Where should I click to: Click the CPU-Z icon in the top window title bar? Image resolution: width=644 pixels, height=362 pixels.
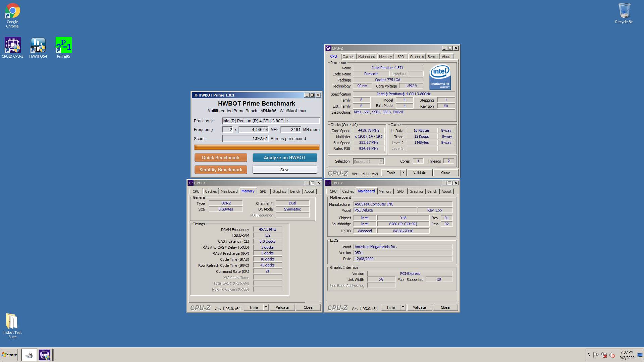328,48
